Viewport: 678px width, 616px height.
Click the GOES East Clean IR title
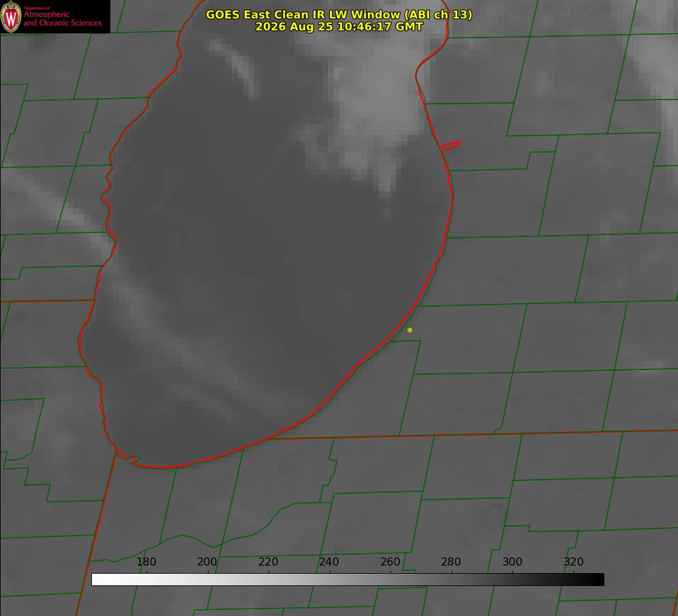point(339,14)
